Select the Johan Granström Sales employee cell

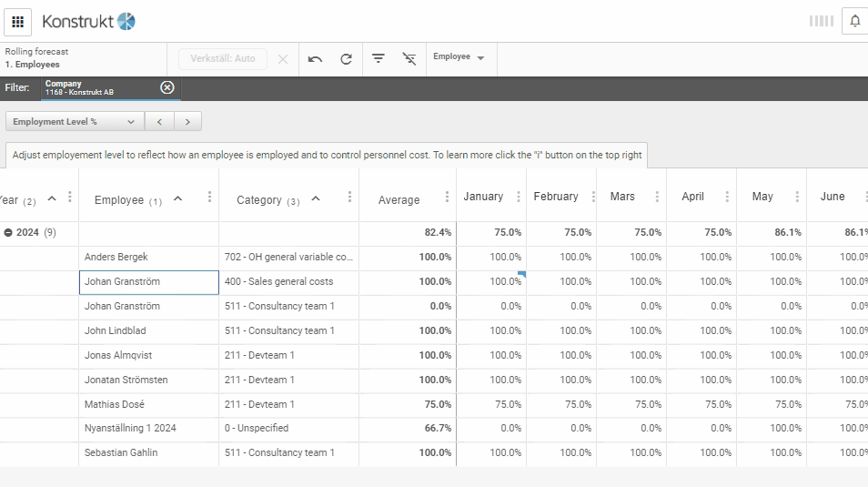(148, 282)
